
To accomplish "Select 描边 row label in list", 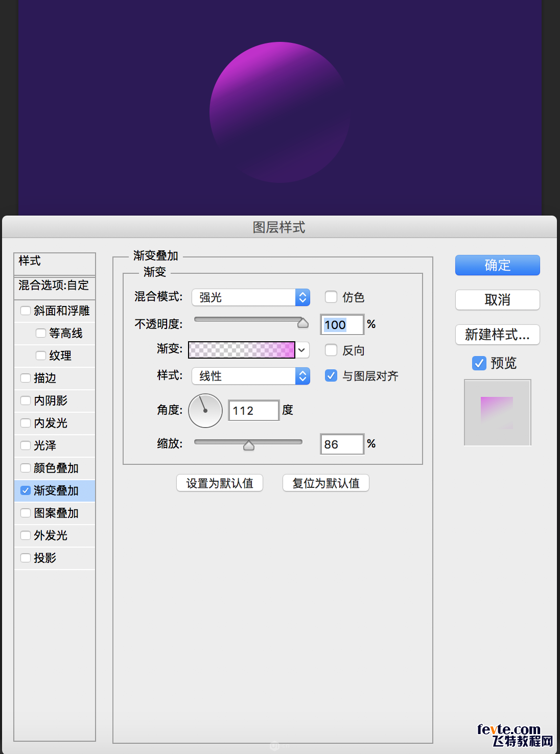I will click(x=45, y=378).
